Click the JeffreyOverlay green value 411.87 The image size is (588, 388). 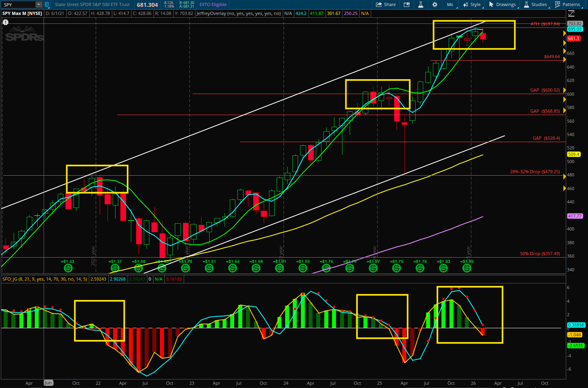pos(317,13)
